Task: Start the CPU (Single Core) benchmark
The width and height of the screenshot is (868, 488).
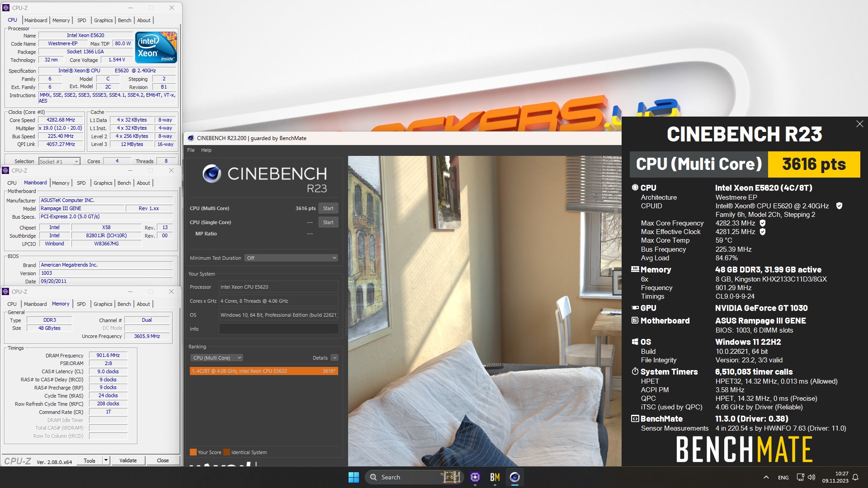Action: 328,222
